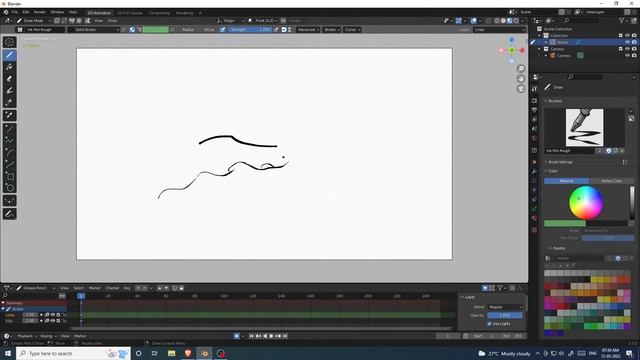Select the Fill bucket tool
The height and width of the screenshot is (360, 640).
click(9, 67)
